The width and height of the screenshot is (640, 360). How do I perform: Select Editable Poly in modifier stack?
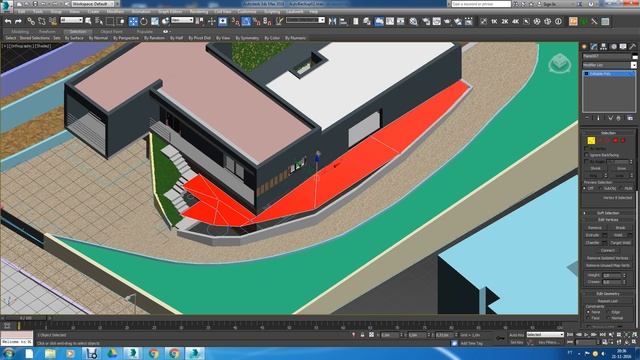[609, 74]
